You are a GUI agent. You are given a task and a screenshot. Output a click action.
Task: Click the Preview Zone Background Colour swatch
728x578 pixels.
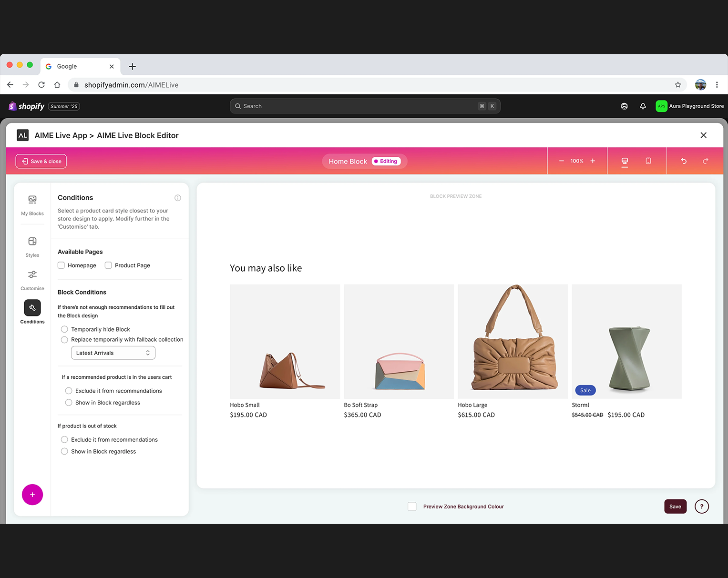pos(412,507)
